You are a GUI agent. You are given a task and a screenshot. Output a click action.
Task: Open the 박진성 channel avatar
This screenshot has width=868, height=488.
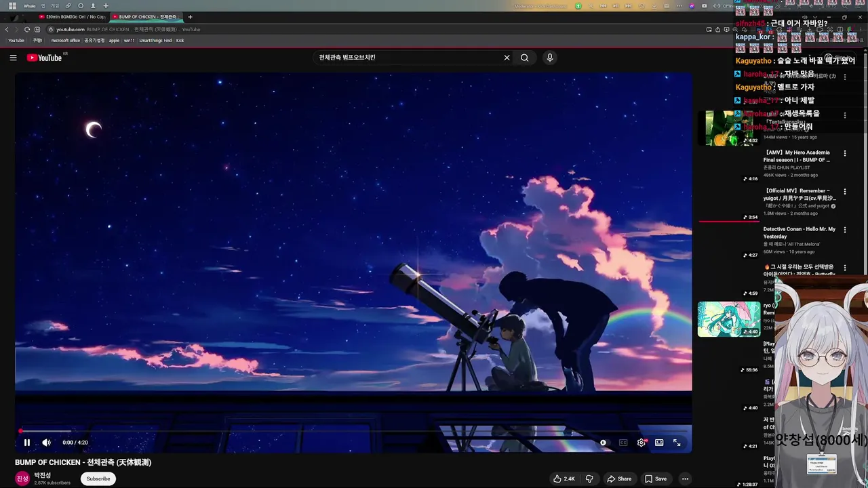[x=22, y=479]
